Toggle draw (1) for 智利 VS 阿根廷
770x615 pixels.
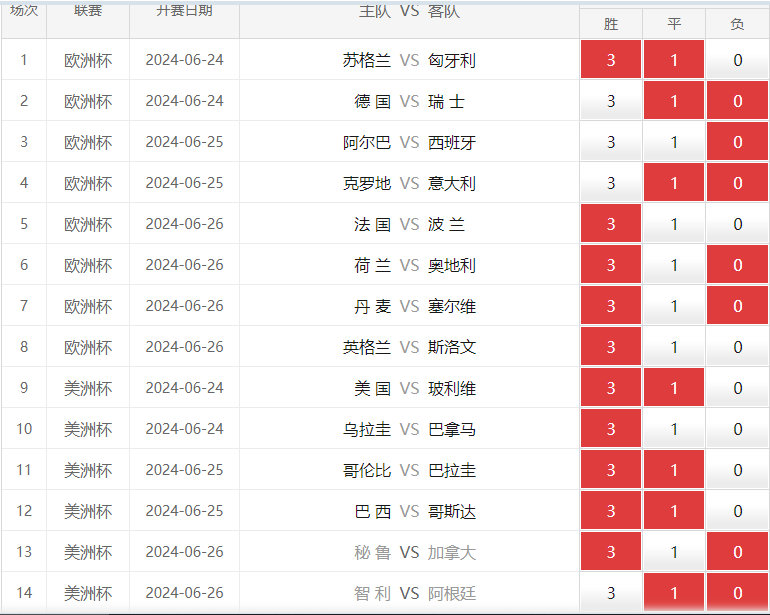tap(674, 593)
